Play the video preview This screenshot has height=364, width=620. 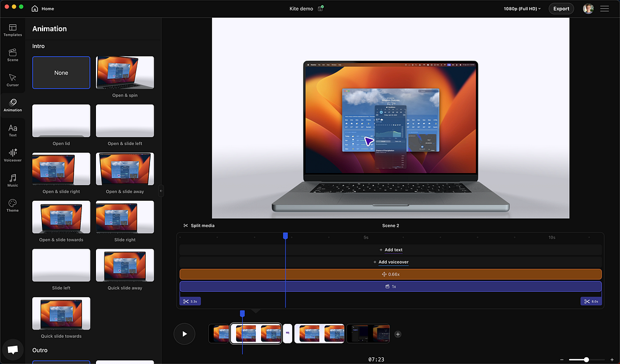[184, 334]
